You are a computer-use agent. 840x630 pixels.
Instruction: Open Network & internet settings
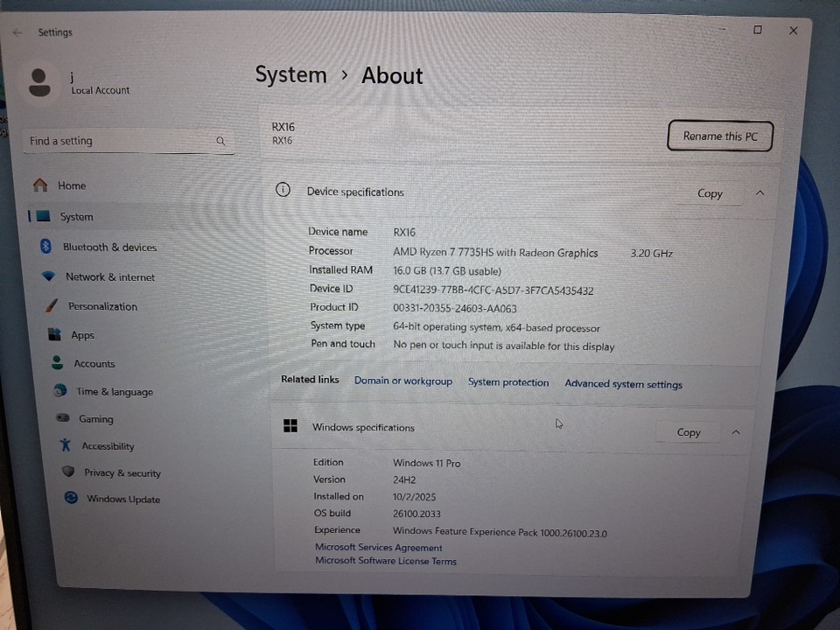(x=109, y=277)
